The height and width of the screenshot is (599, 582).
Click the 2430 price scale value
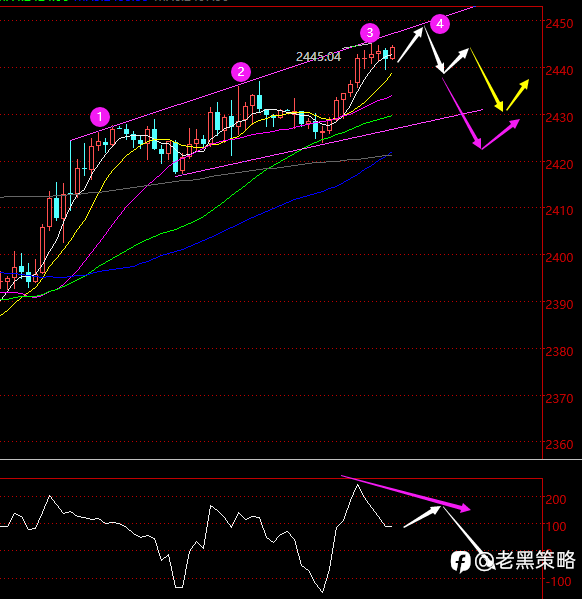tap(559, 118)
